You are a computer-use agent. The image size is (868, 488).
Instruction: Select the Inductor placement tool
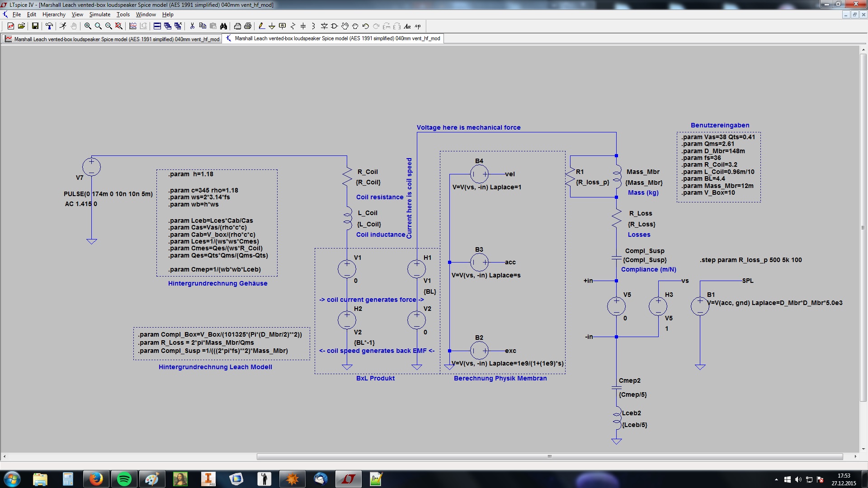(313, 26)
